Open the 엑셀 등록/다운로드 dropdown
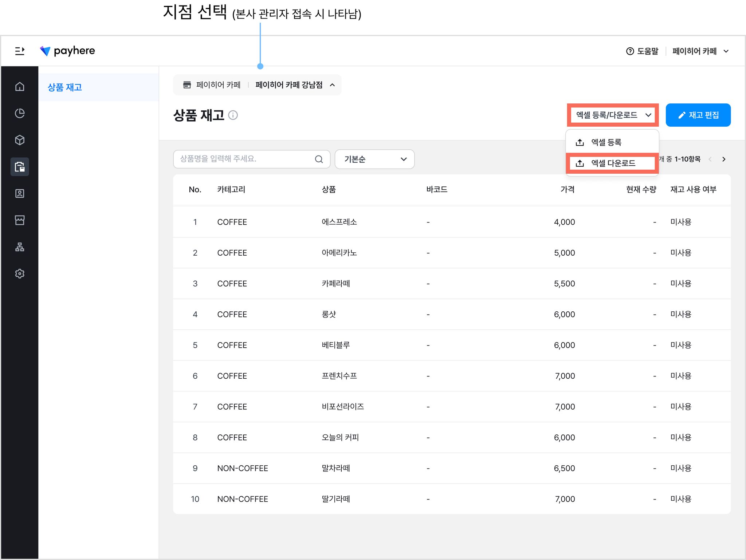The image size is (746, 560). [613, 115]
